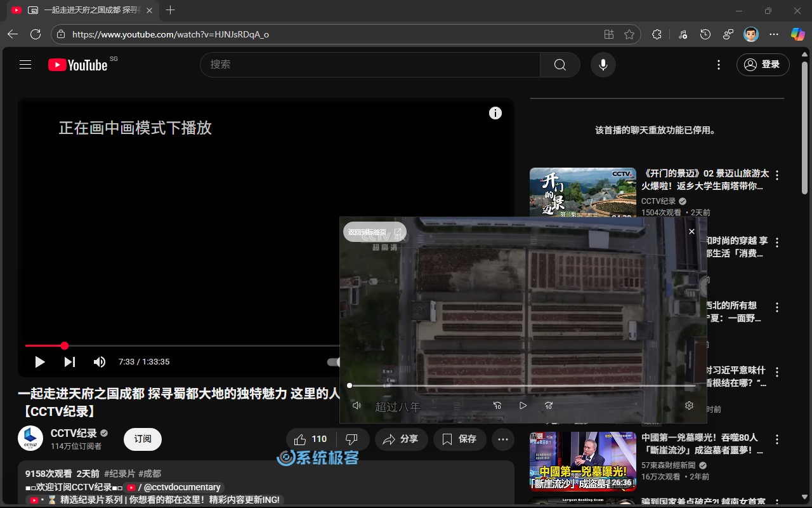
Task: Open menu for 《开门的景迈》 video
Action: coord(777,175)
